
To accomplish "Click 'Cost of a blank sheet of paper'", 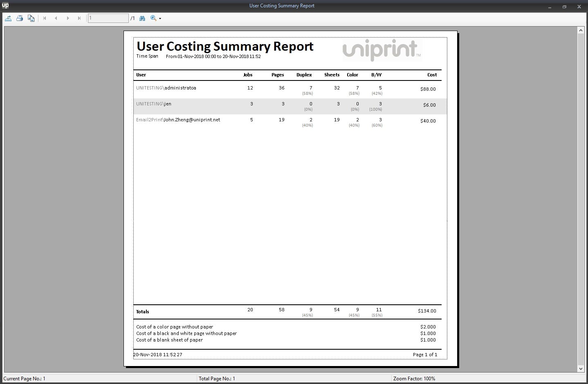I will click(x=169, y=340).
